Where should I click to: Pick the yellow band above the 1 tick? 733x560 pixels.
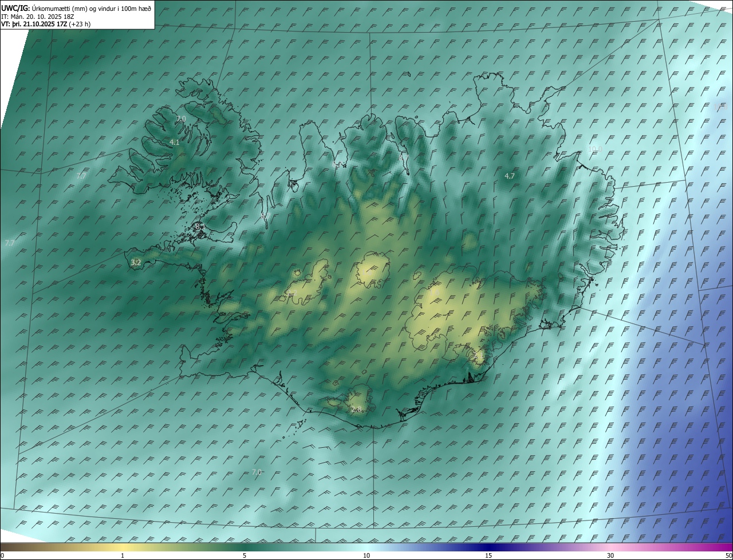tap(123, 547)
